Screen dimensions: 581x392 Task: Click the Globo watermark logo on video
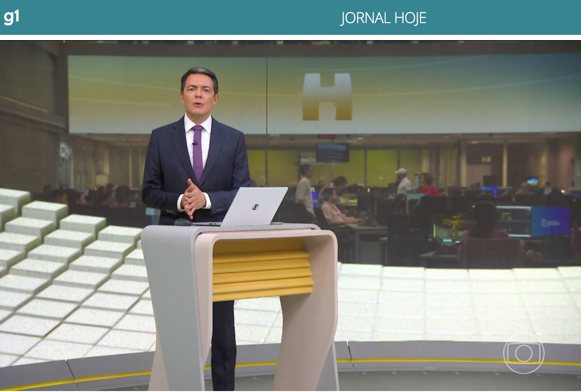click(x=523, y=354)
